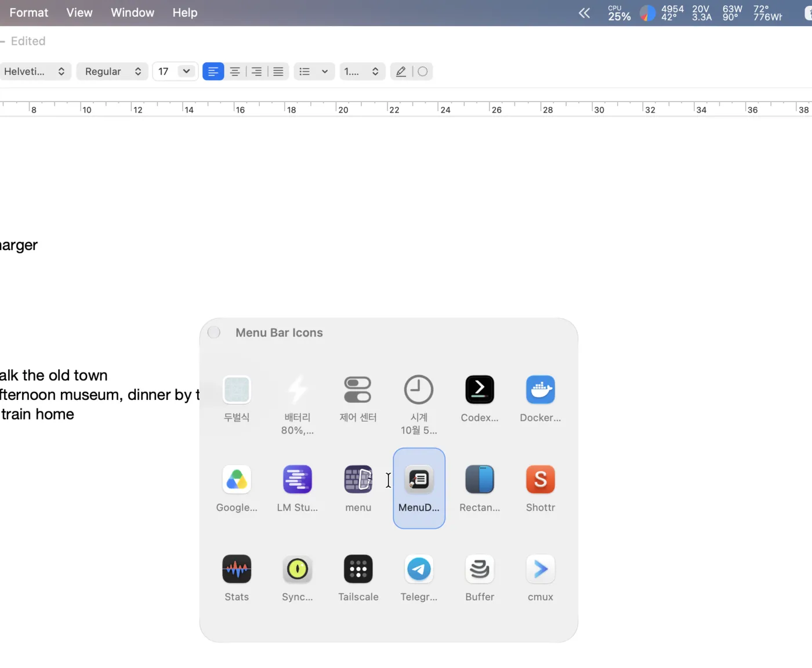Click the list bullets icon
This screenshot has width=812, height=668.
304,71
